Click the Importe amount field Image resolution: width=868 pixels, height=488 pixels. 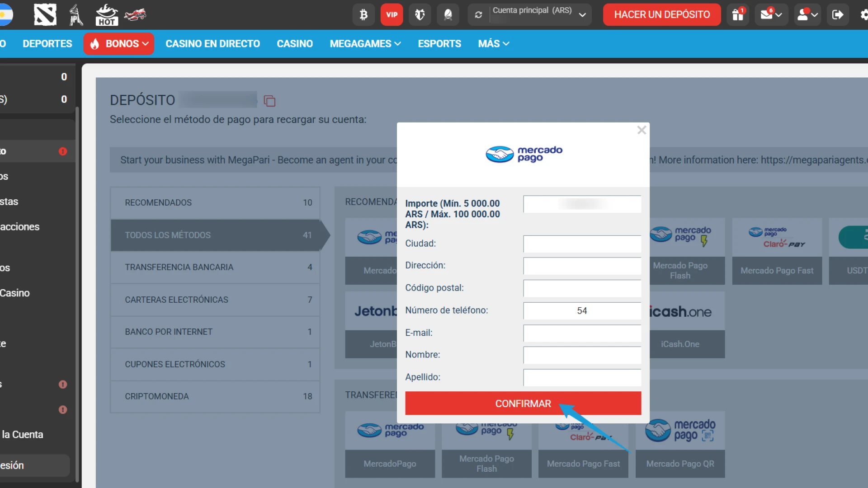(582, 204)
